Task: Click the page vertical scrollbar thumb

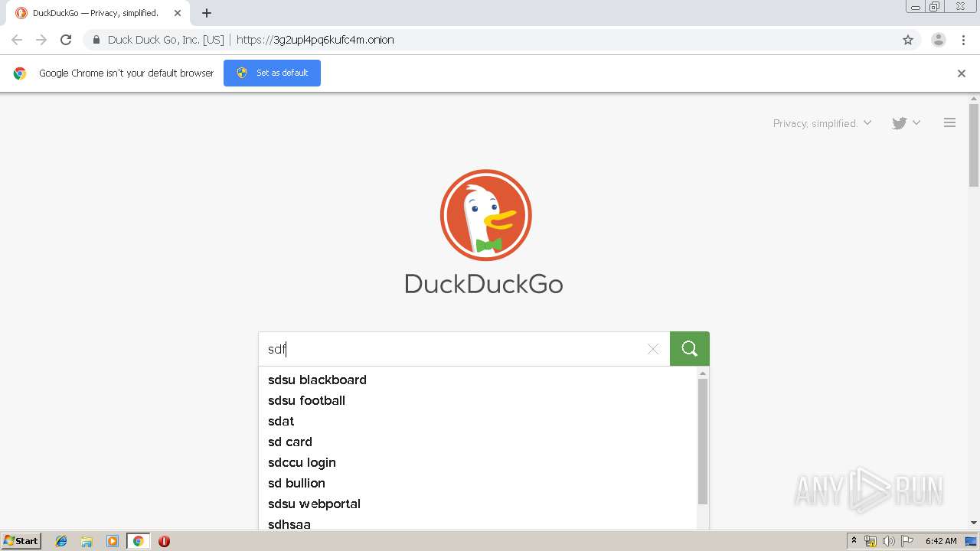Action: pyautogui.click(x=974, y=145)
